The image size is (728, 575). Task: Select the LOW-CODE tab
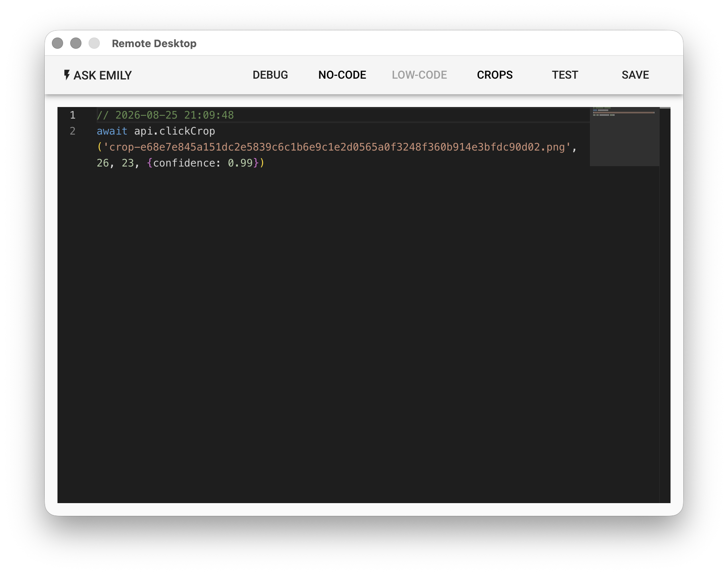click(419, 75)
